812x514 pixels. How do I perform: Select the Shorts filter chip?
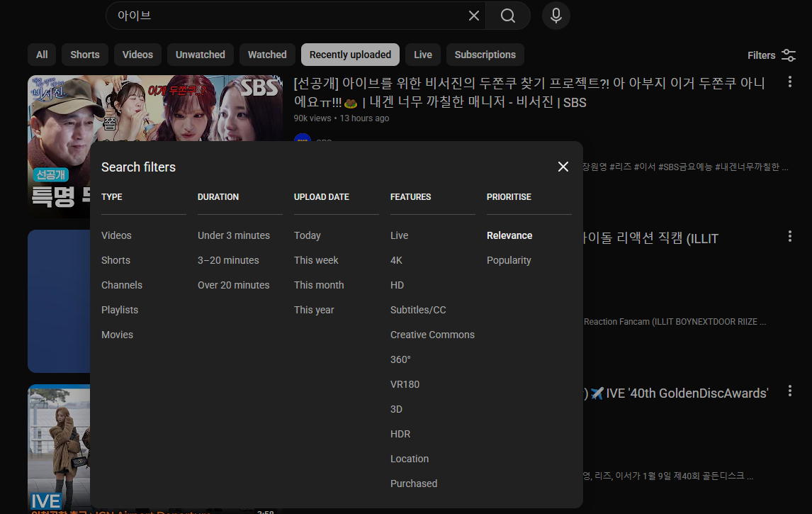85,55
